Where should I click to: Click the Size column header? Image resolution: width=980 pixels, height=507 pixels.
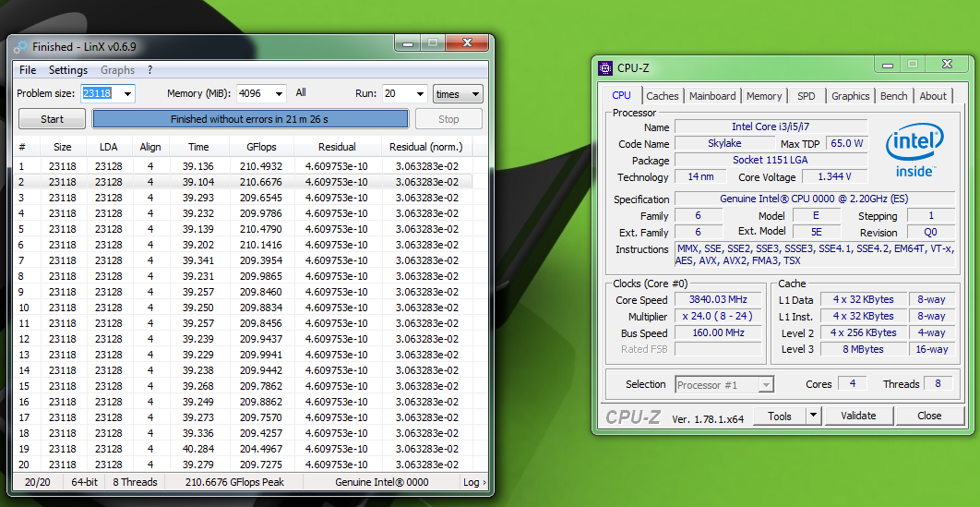point(63,147)
